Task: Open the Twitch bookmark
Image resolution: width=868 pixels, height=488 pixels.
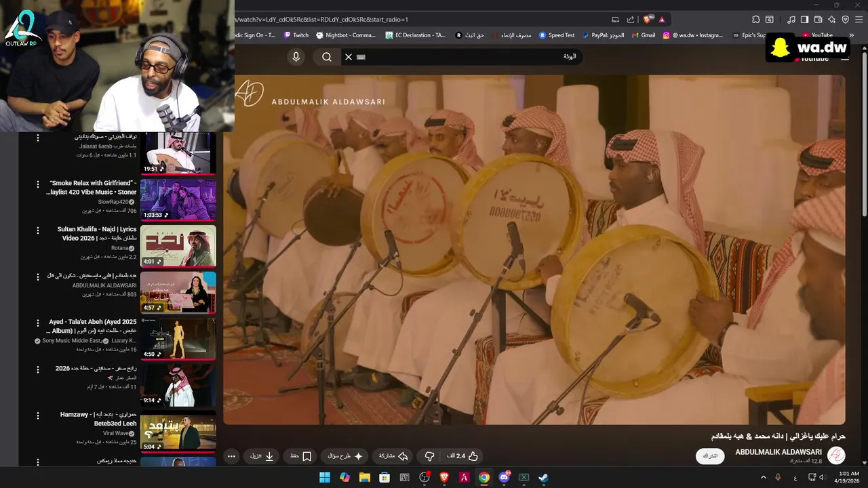Action: coord(296,35)
